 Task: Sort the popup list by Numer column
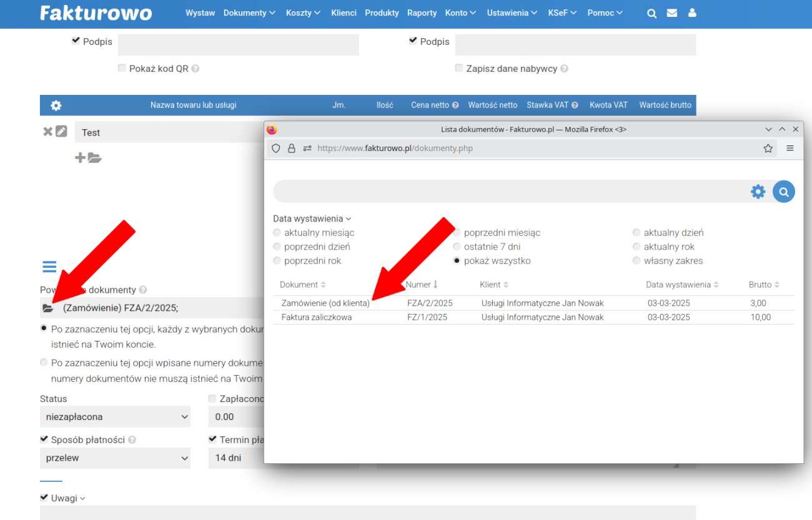422,285
